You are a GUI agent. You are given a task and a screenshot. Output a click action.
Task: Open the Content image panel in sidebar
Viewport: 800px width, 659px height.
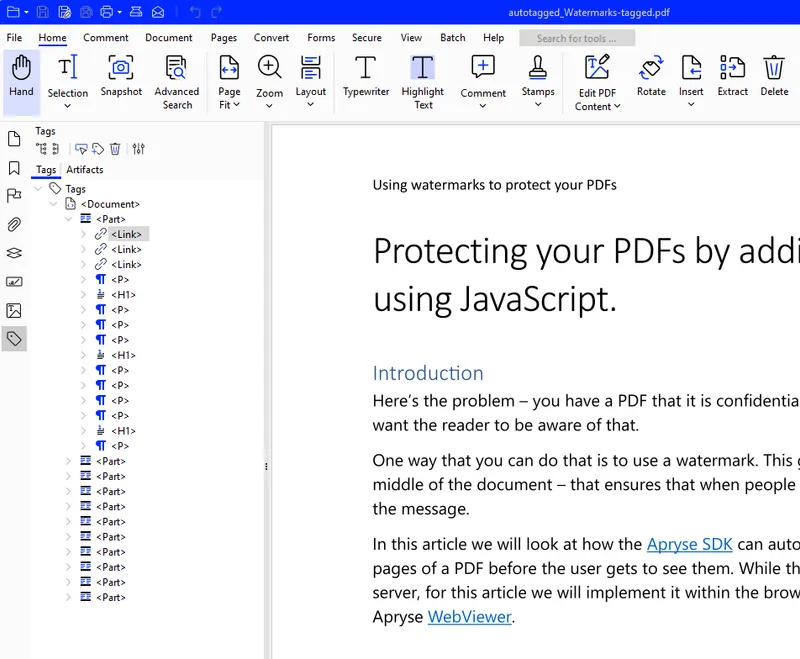coord(14,310)
